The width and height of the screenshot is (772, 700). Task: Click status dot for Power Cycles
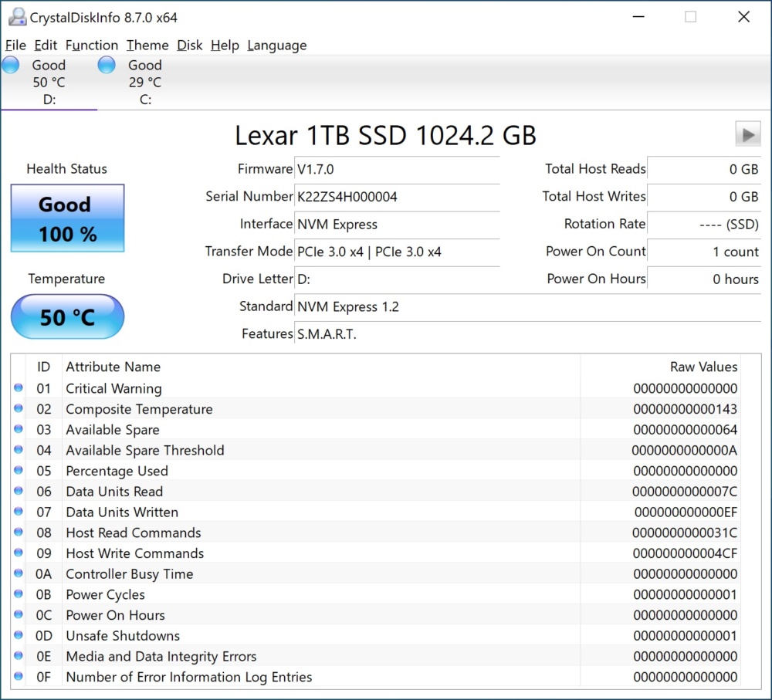19,594
